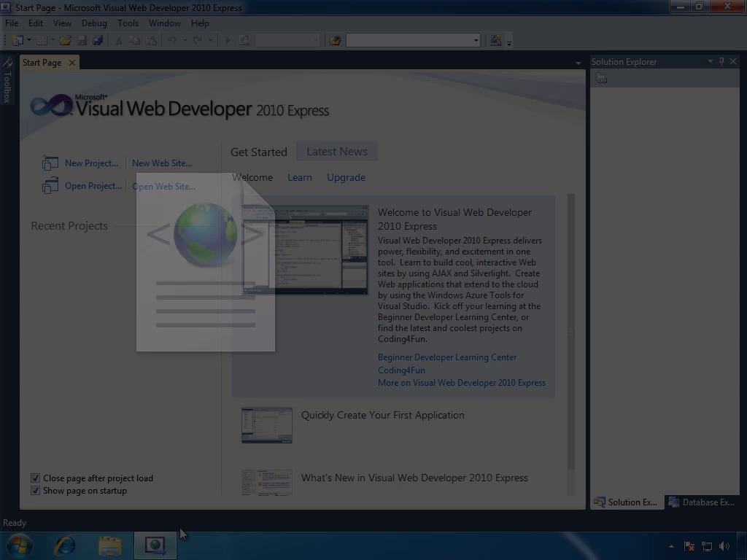Screen dimensions: 747x560
Task: Open the Toolbox side panel tab
Action: [7, 80]
